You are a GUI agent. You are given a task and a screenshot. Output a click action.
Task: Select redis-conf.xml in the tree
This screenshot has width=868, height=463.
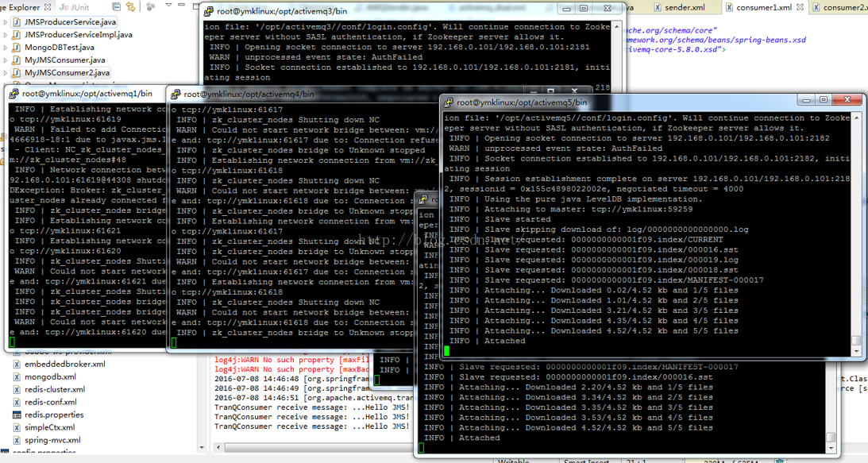50,403
